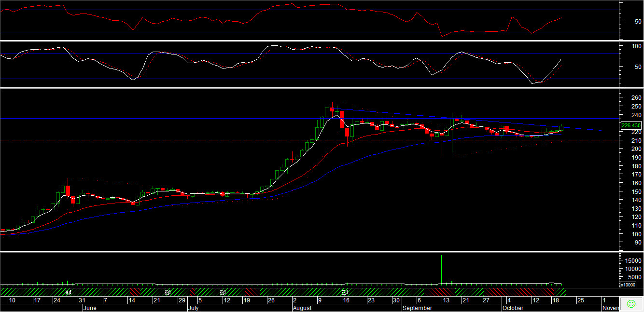Click the July month label
644x312 pixels.
tap(193, 308)
